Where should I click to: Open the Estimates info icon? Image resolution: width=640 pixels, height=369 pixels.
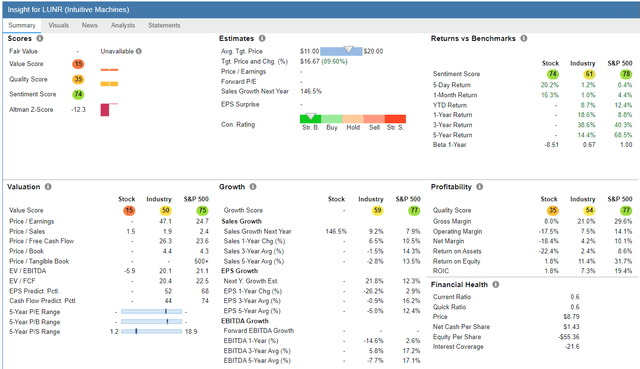click(262, 38)
